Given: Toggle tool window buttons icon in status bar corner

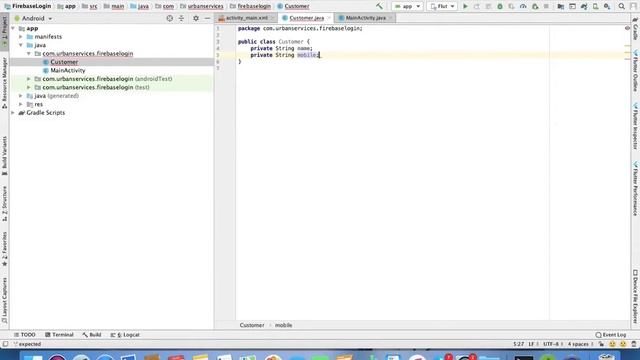Looking at the screenshot, I should (5, 344).
